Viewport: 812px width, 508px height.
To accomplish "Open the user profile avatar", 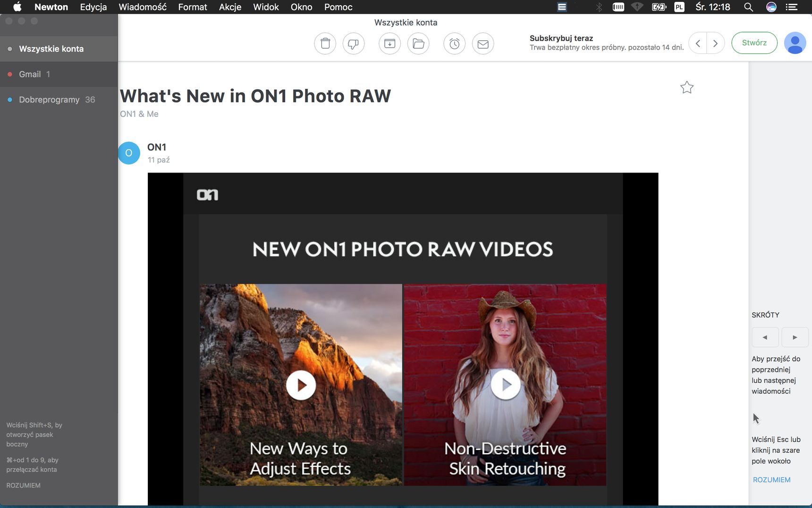I will tap(795, 43).
